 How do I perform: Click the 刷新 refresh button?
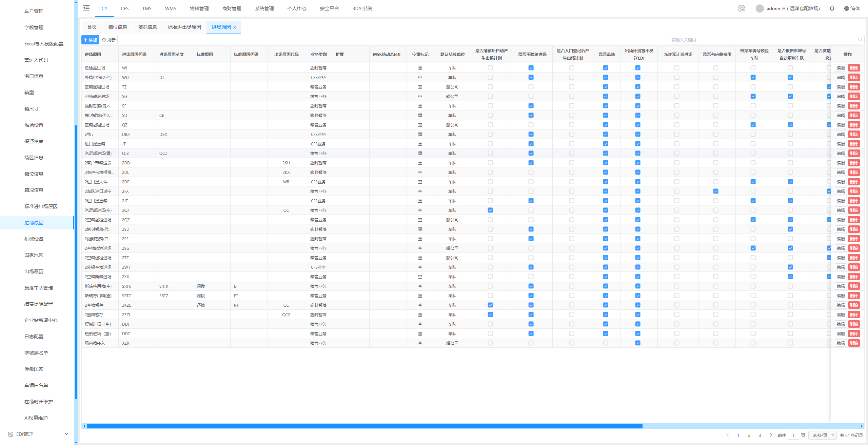pos(109,40)
